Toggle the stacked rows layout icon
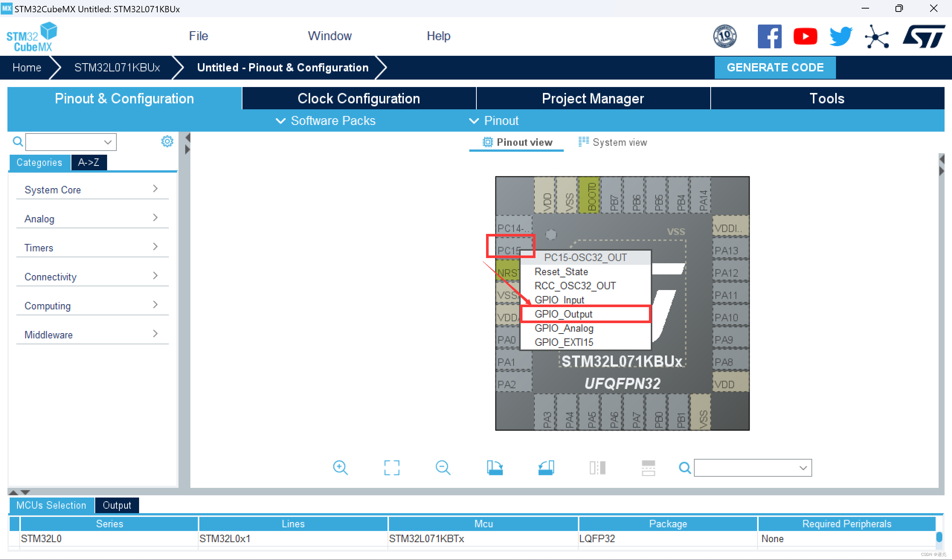This screenshot has height=560, width=952. click(648, 467)
